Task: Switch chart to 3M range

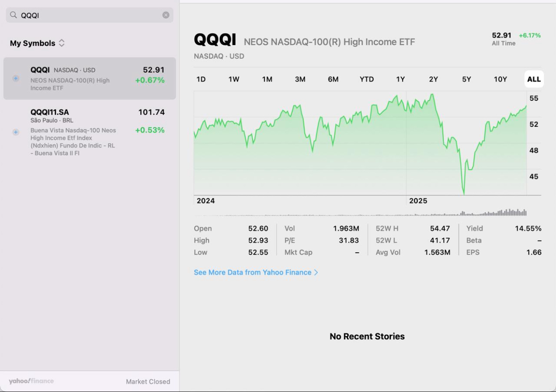Action: (300, 79)
